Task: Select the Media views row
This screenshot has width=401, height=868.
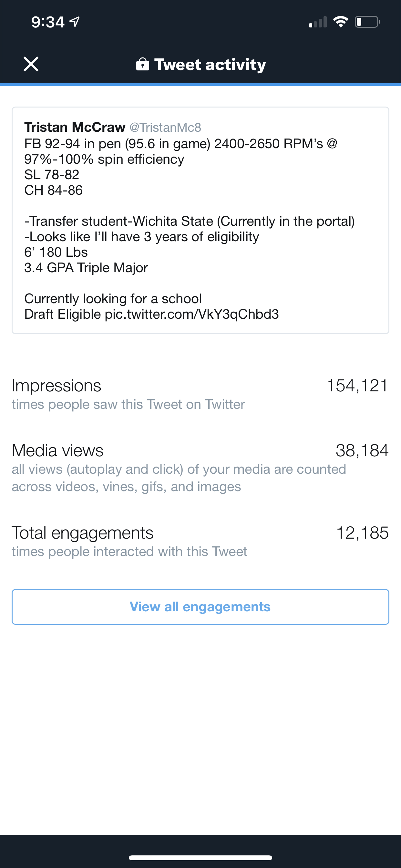Action: click(200, 467)
